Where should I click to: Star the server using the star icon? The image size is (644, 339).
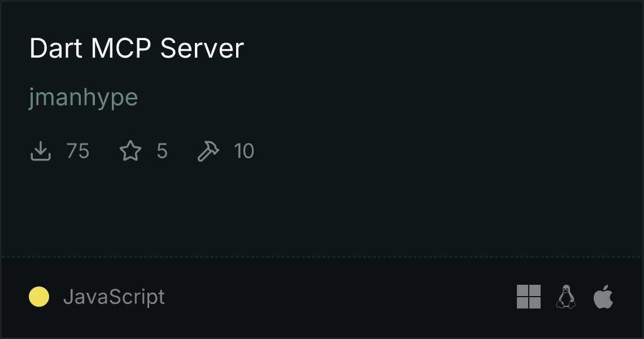pos(130,151)
